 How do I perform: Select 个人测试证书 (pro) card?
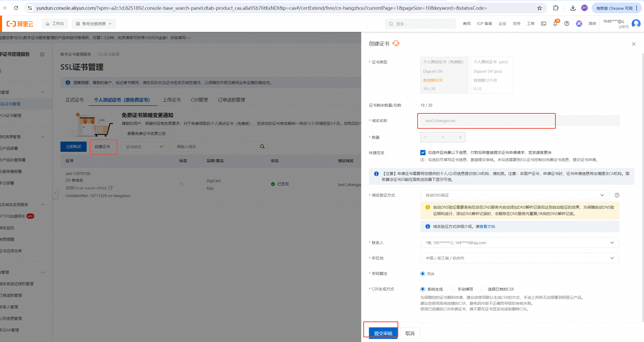coord(492,75)
